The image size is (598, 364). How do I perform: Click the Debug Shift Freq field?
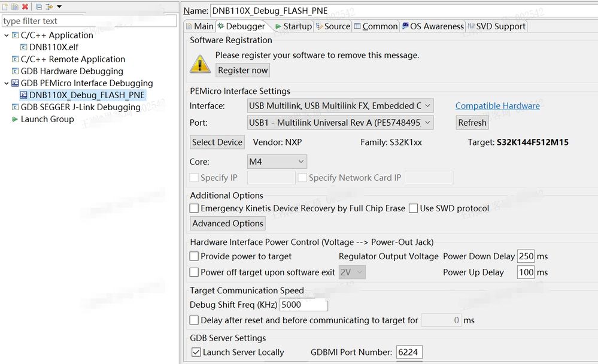303,305
